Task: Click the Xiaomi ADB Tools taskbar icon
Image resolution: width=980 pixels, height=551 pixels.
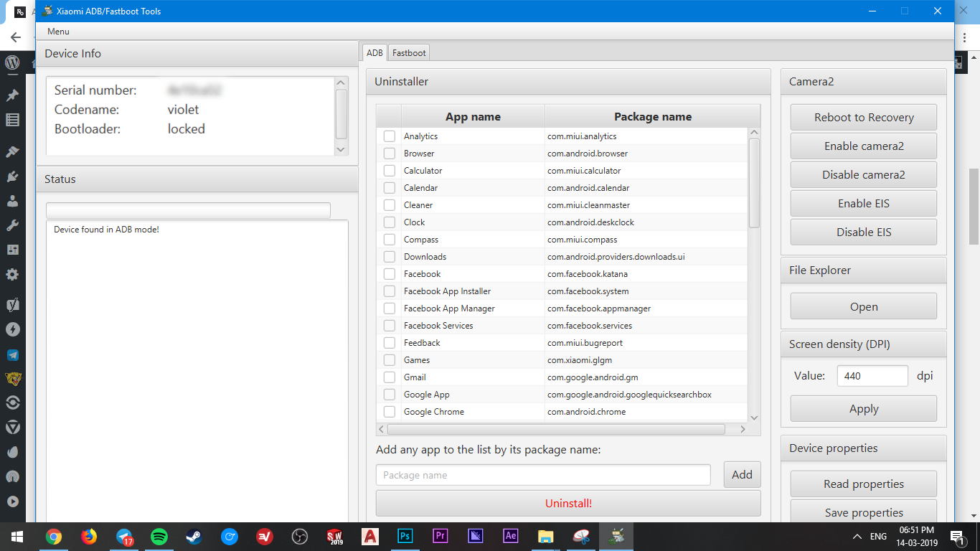Action: click(616, 536)
